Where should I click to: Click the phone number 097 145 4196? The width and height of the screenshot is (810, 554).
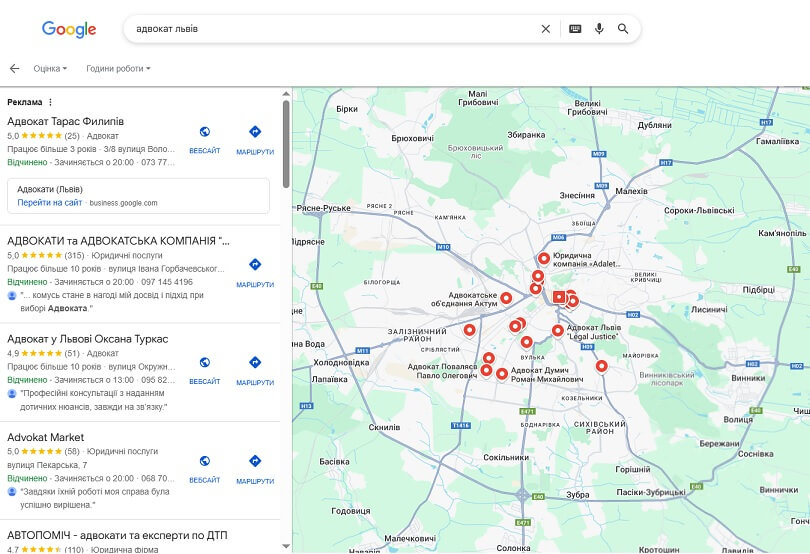pos(167,282)
